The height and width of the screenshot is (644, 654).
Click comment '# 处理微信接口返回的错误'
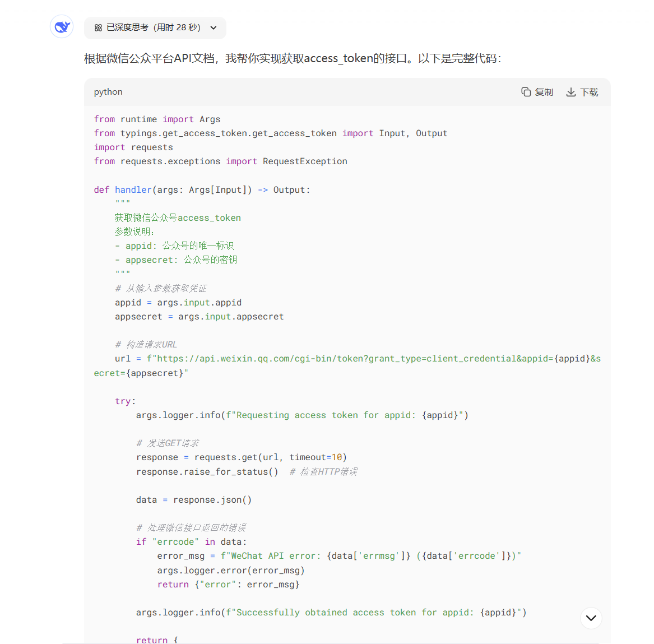click(x=191, y=527)
